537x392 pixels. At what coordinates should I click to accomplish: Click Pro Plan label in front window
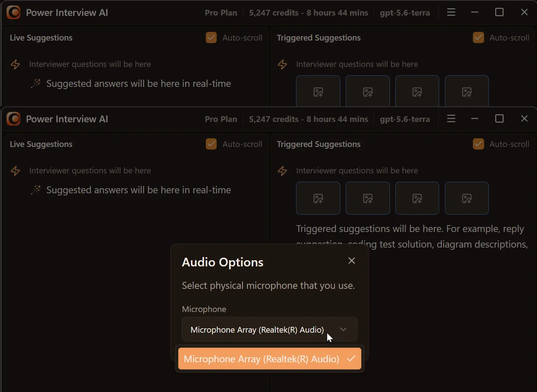coord(221,119)
